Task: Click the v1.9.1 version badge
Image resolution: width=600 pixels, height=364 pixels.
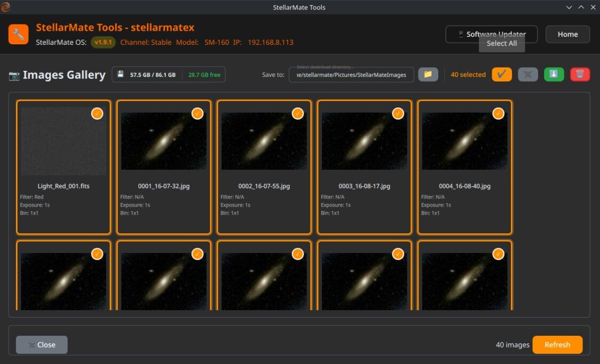Action: [103, 42]
